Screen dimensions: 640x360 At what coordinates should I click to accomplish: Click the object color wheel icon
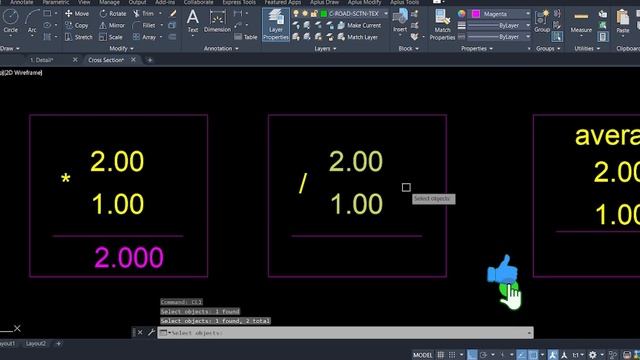[462, 13]
